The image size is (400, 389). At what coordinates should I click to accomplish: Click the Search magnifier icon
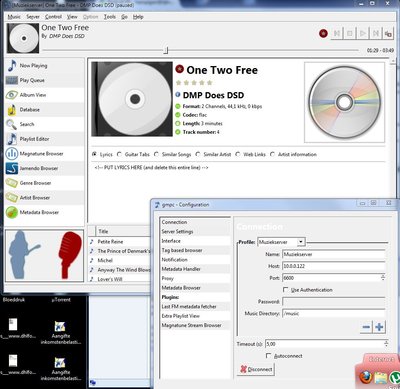tap(12, 124)
